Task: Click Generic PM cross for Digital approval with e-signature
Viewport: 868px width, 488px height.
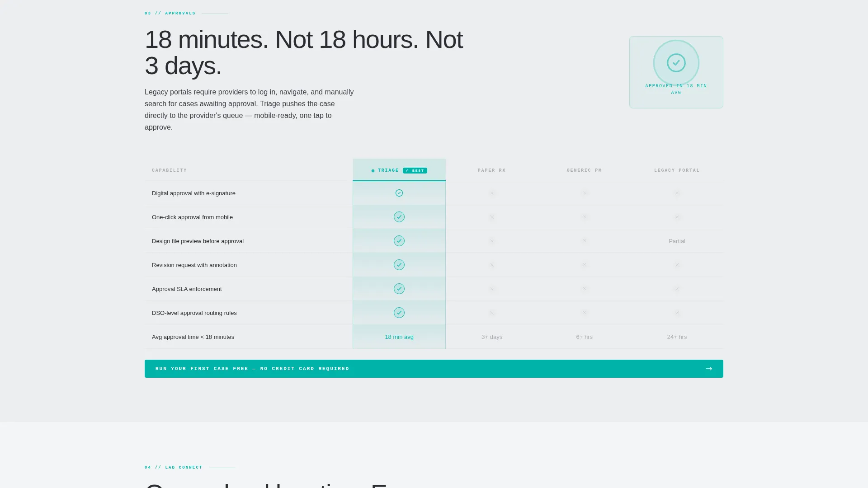Action: click(585, 193)
